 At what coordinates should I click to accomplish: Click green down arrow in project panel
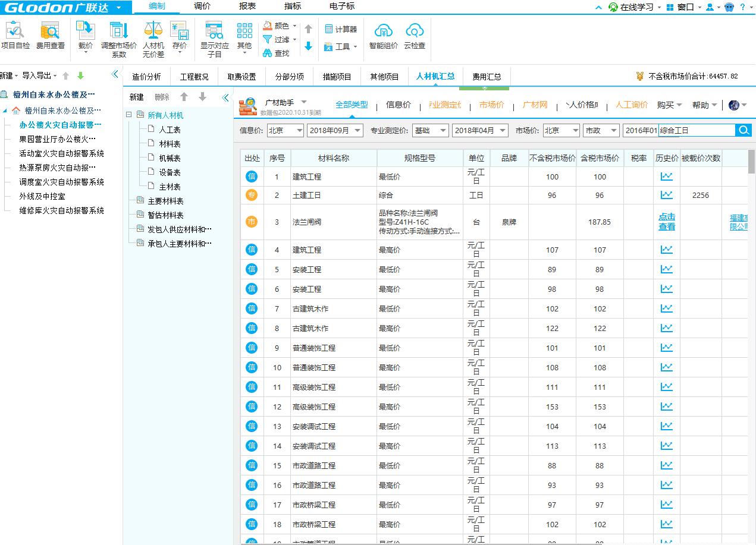click(x=80, y=75)
